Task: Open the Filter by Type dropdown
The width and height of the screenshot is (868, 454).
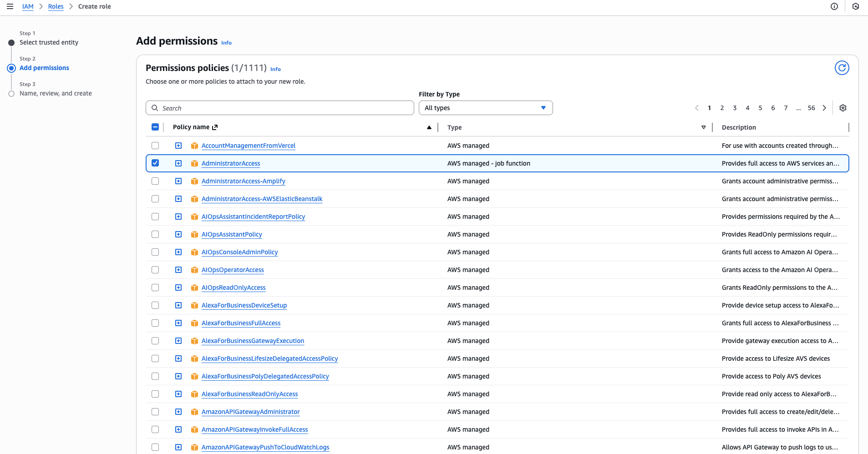Action: [485, 108]
